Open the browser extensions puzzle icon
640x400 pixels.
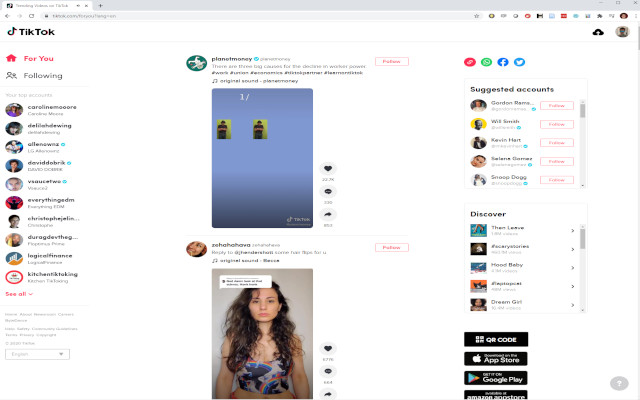coord(600,16)
